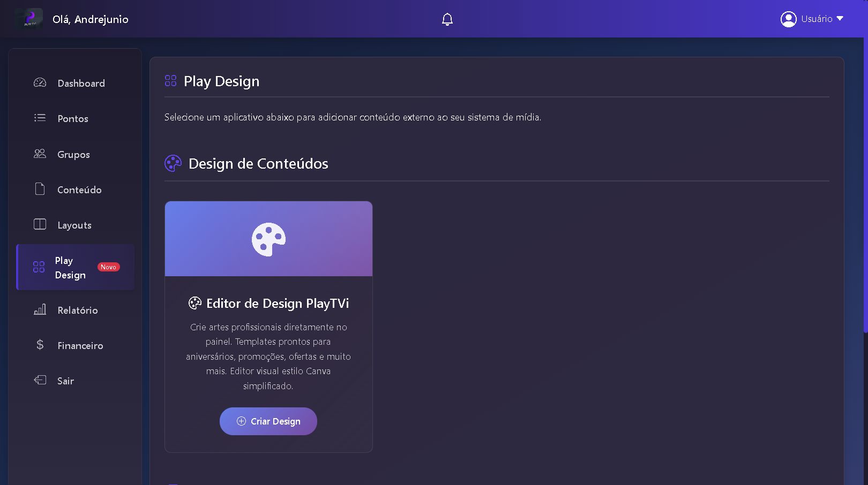Click the Editor de Design PlayTVi title
The height and width of the screenshot is (485, 868).
coord(277,304)
